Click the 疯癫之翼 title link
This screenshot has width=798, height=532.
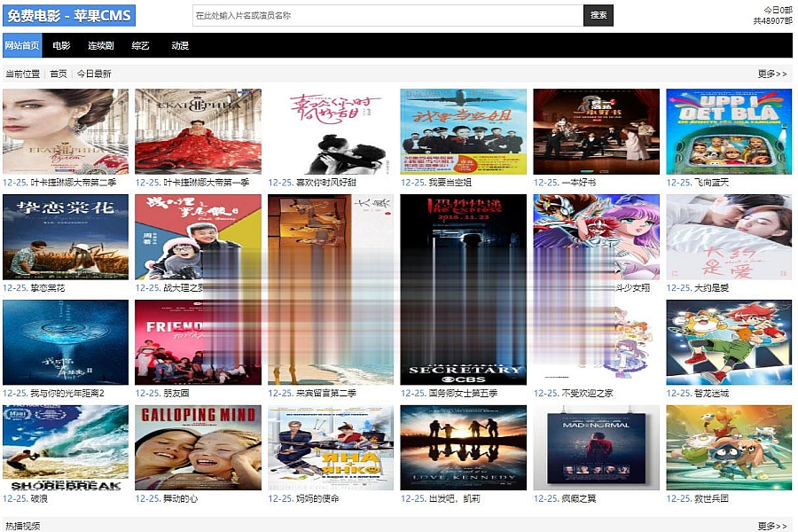tap(579, 498)
